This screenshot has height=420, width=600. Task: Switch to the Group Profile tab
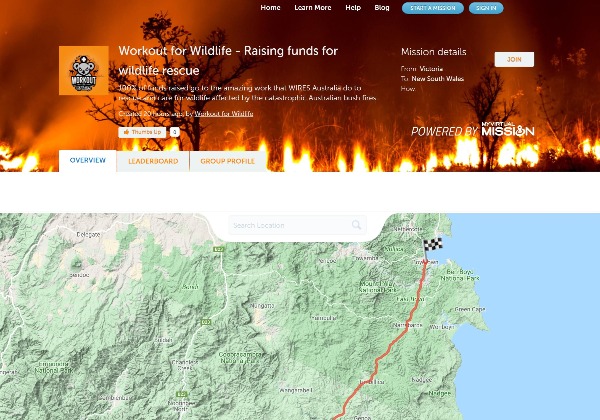(228, 161)
